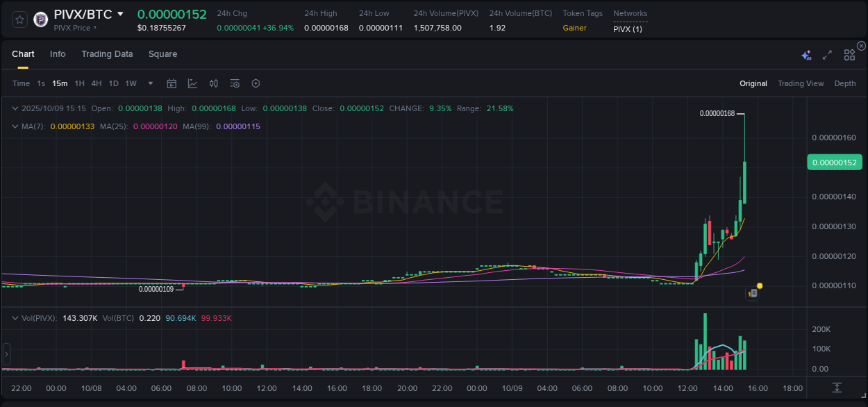Select the line chart style icon

(x=192, y=83)
